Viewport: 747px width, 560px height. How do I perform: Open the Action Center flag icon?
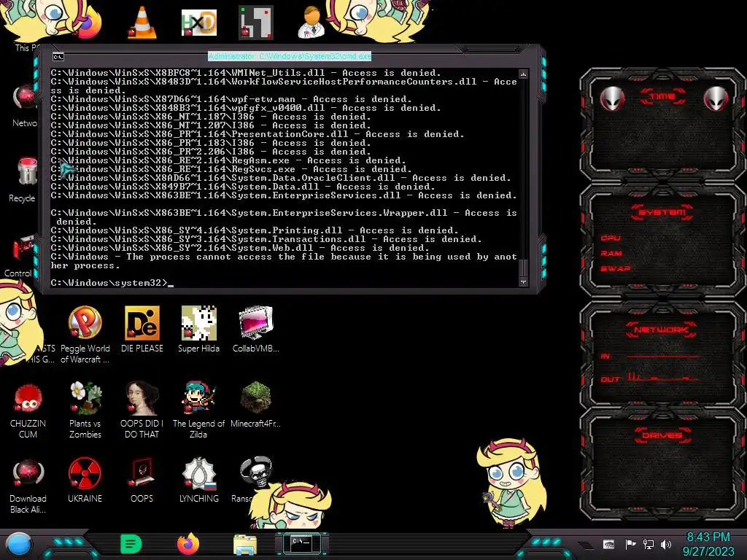click(630, 544)
